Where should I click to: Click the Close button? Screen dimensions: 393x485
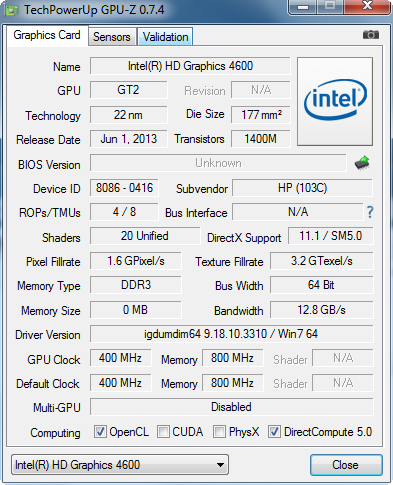(346, 465)
